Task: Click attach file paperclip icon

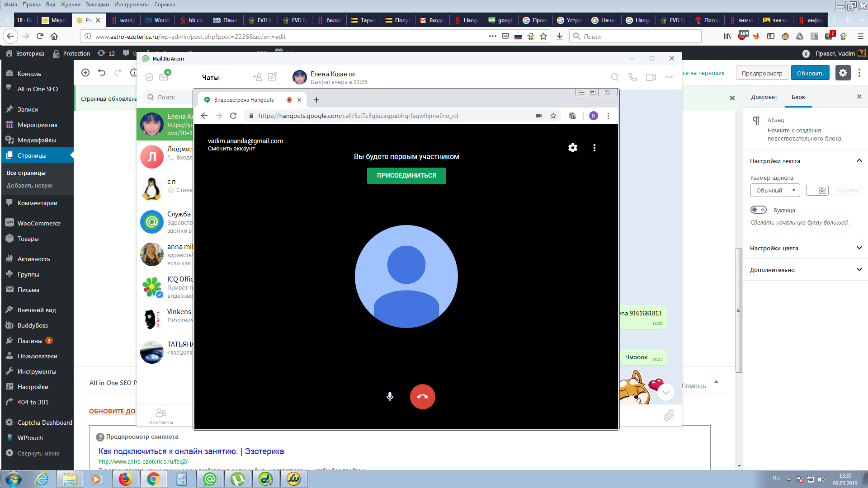Action: coord(669,415)
